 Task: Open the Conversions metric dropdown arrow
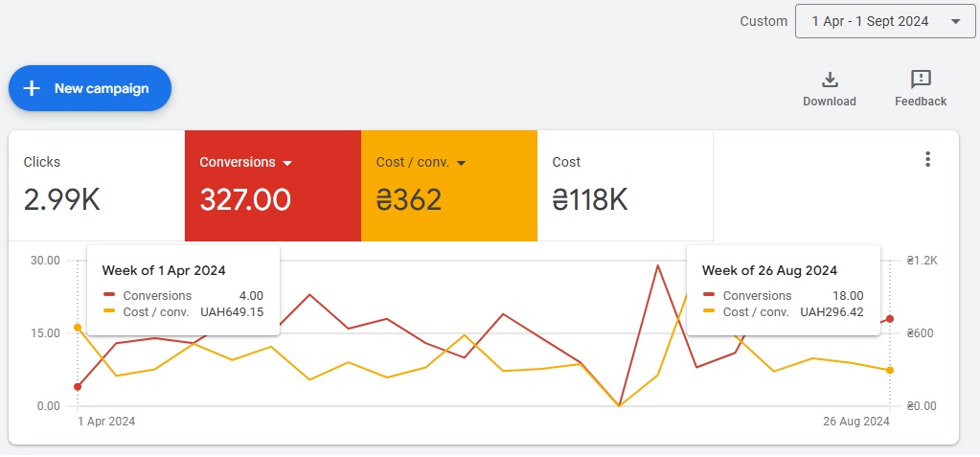click(287, 163)
